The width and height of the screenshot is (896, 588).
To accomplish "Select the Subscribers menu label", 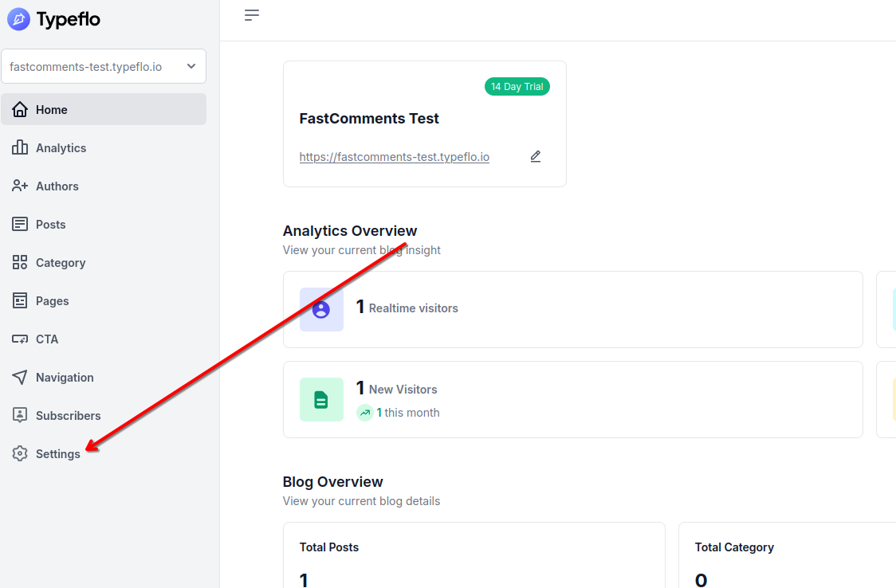I will coord(68,416).
